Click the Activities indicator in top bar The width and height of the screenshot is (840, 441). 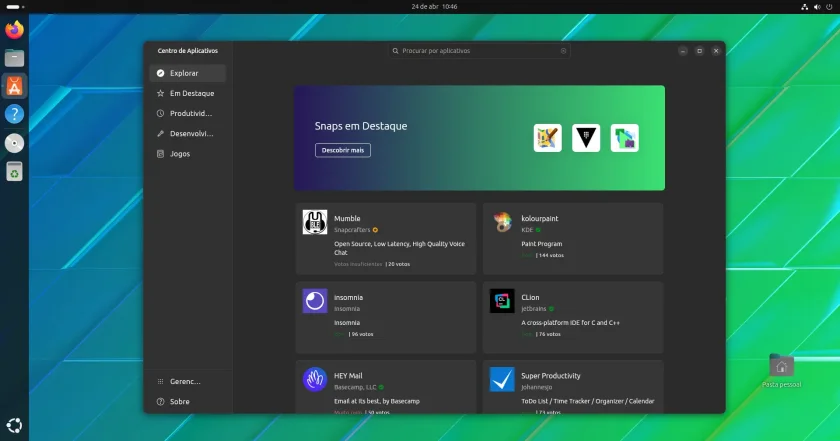pyautogui.click(x=16, y=7)
